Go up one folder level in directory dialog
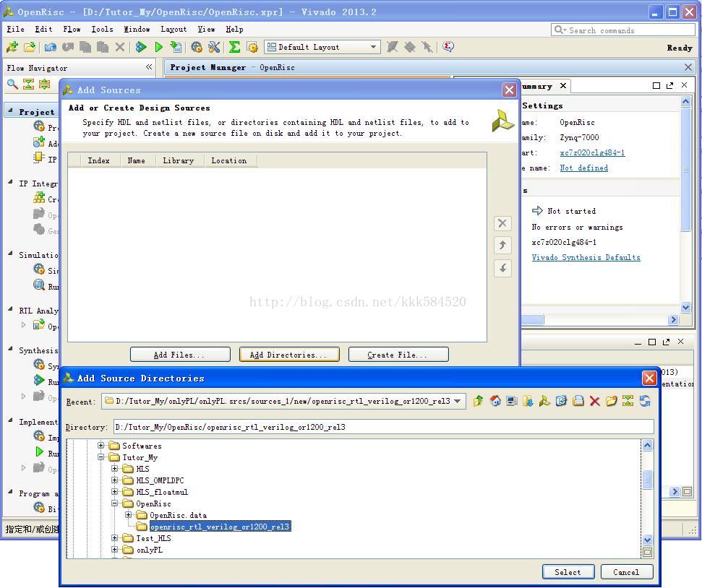The width and height of the screenshot is (702, 588). coord(478,401)
